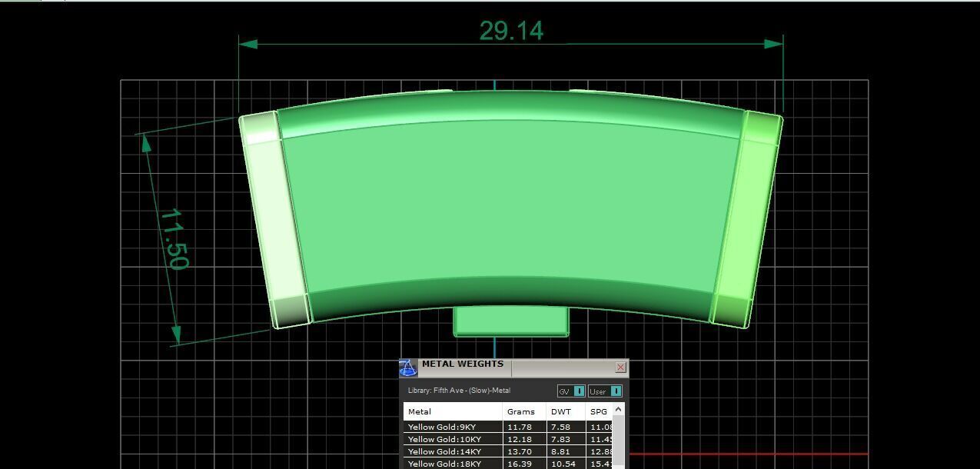Click the SPG column header
The width and height of the screenshot is (980, 469).
pyautogui.click(x=599, y=411)
